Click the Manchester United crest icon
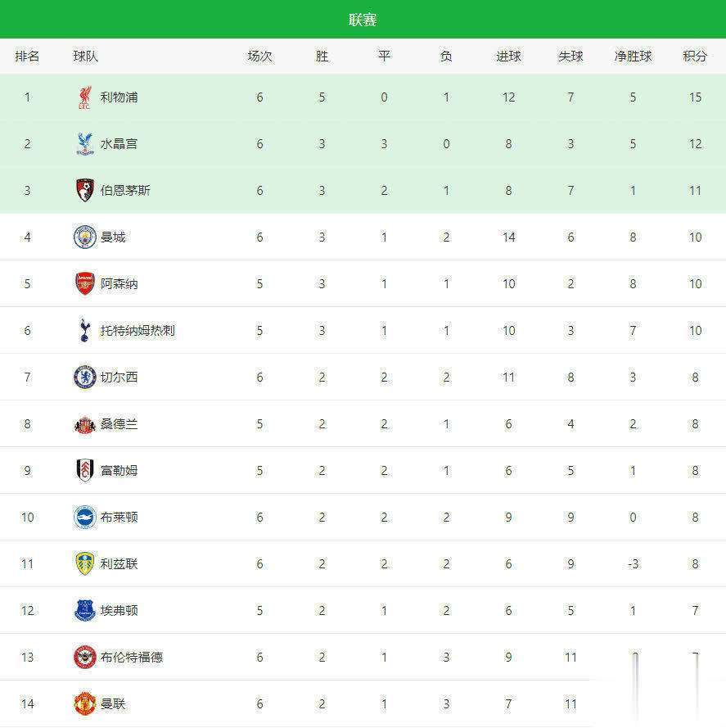The width and height of the screenshot is (726, 728). click(x=84, y=703)
